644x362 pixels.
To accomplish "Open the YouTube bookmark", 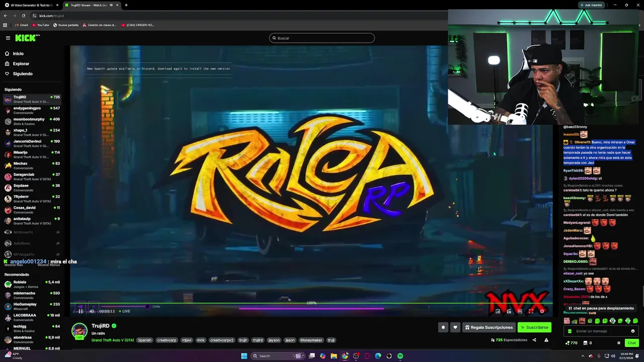I will click(x=40, y=25).
